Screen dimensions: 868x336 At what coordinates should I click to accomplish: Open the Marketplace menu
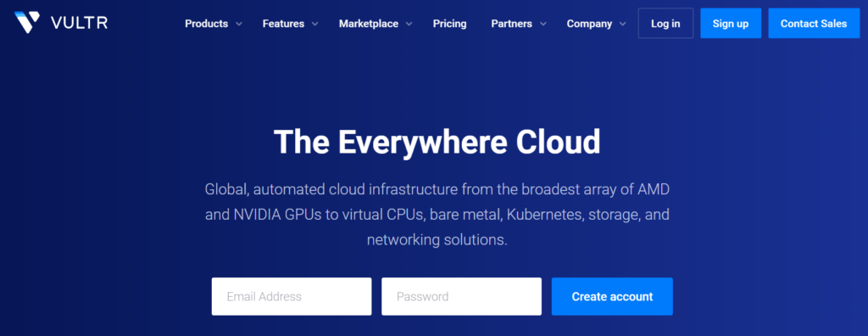tap(369, 24)
